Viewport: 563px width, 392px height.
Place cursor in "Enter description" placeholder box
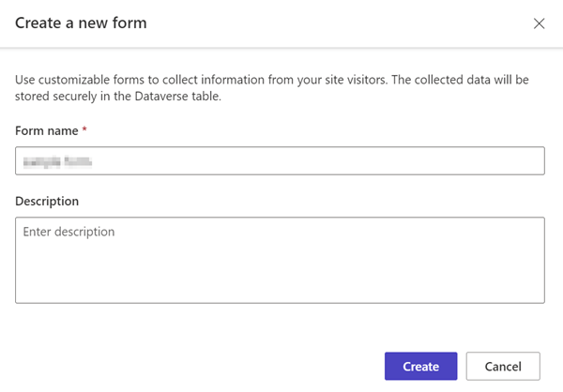(280, 260)
